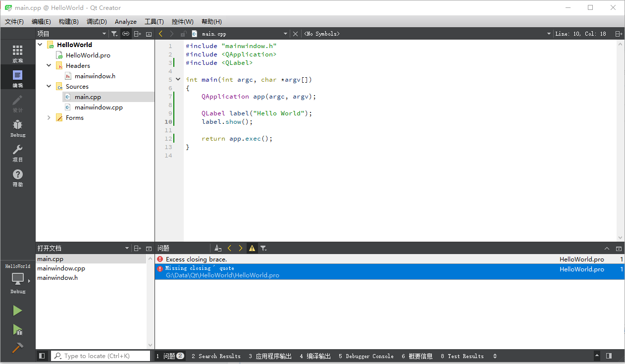Toggle synchronize with editor link icon

(x=126, y=34)
